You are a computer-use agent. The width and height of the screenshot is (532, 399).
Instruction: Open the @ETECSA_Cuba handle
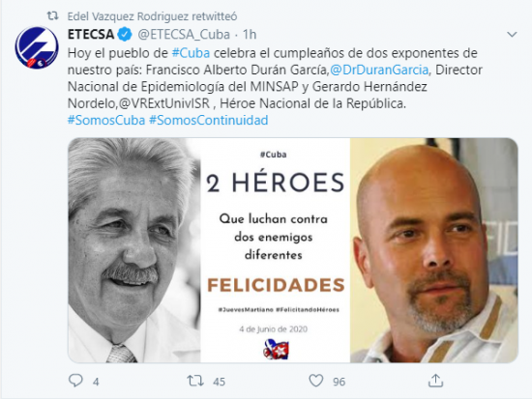tap(184, 34)
